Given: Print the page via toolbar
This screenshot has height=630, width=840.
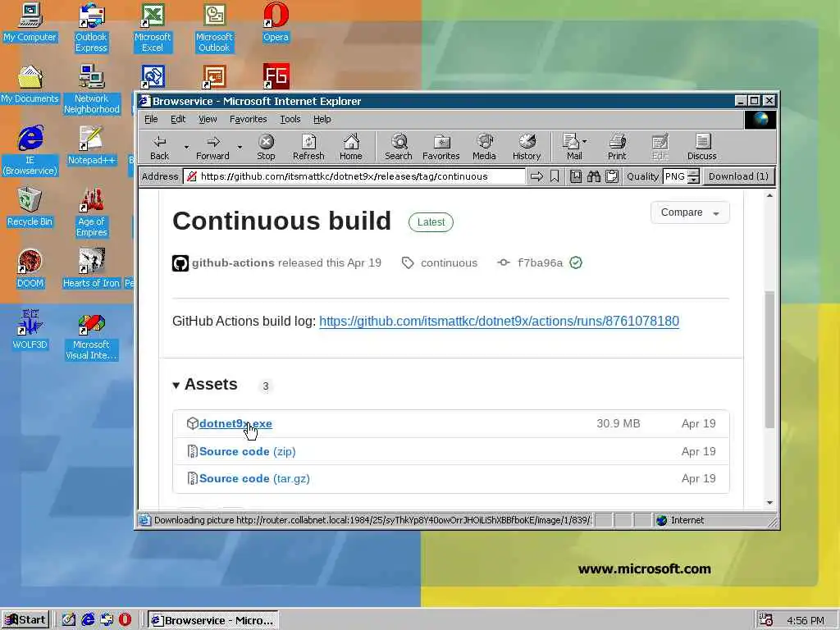Looking at the screenshot, I should coord(617,148).
